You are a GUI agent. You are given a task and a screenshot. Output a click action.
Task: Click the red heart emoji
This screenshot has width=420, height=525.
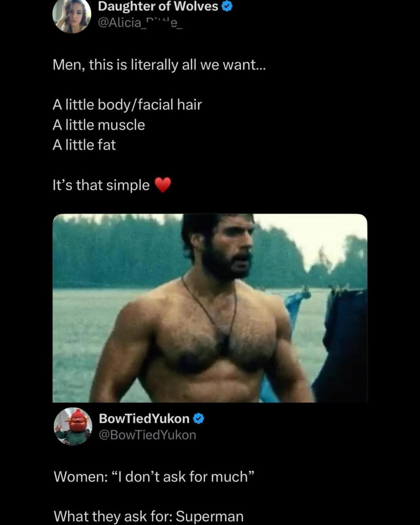tap(162, 185)
